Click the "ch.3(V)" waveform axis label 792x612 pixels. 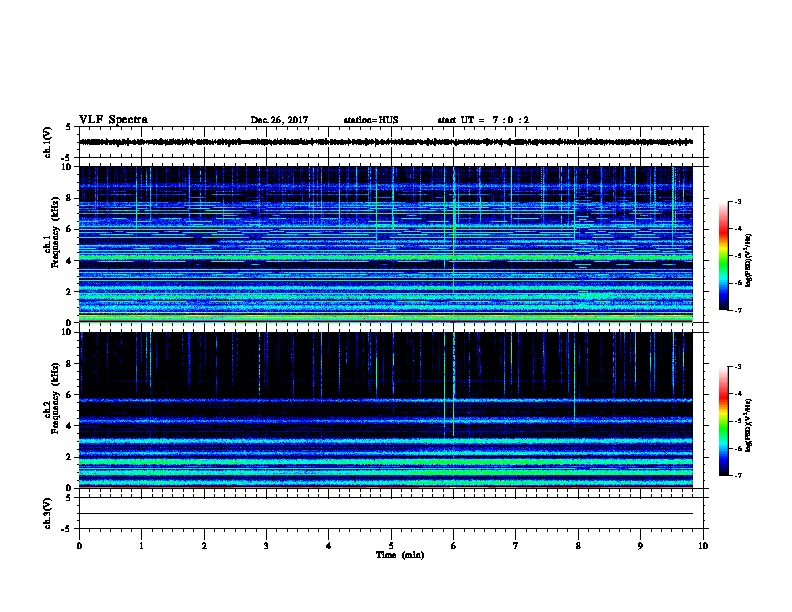(x=47, y=513)
